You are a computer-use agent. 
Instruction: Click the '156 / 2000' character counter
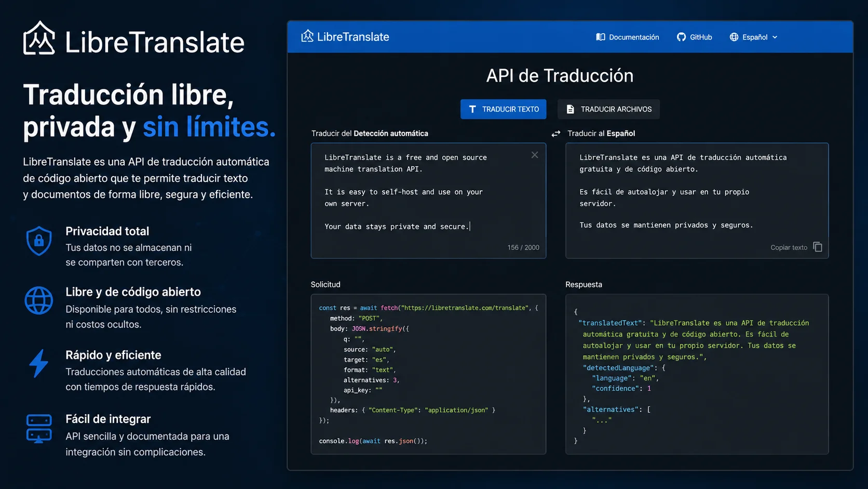click(523, 247)
